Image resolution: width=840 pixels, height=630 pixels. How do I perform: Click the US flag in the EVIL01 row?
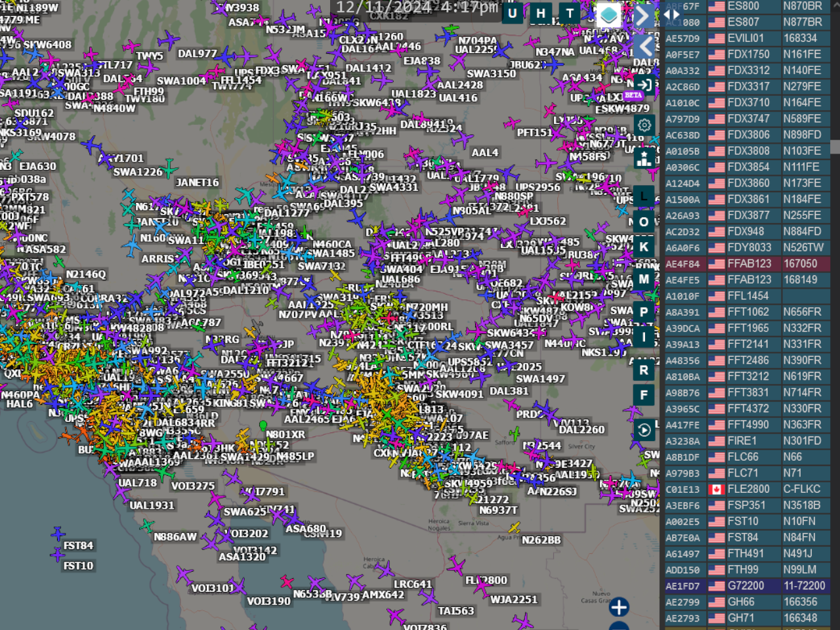[717, 39]
